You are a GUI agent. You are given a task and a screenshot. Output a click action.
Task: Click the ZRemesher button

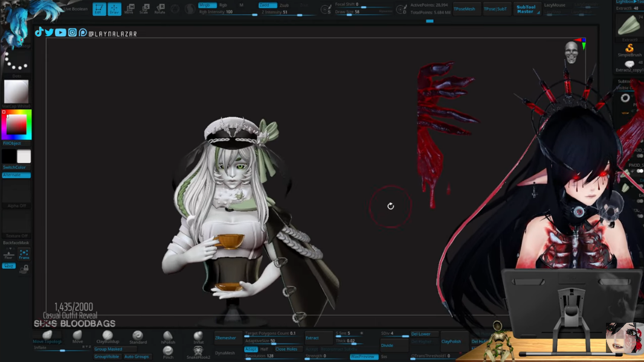tap(226, 338)
